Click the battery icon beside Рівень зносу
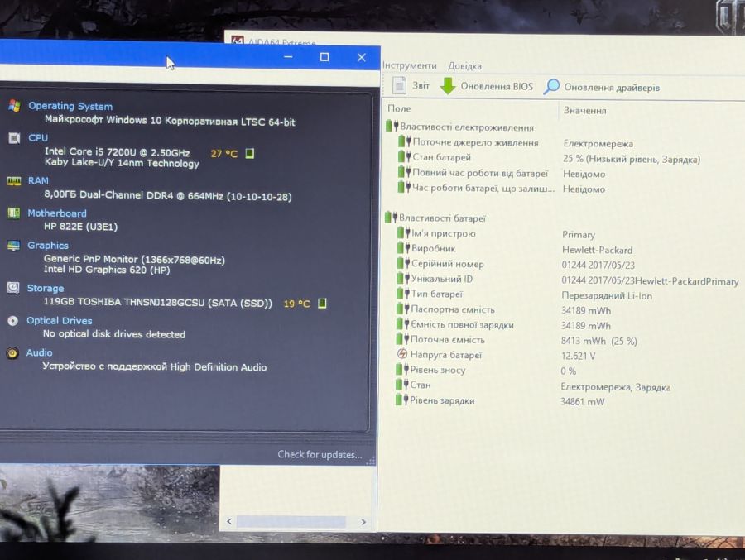 point(402,369)
